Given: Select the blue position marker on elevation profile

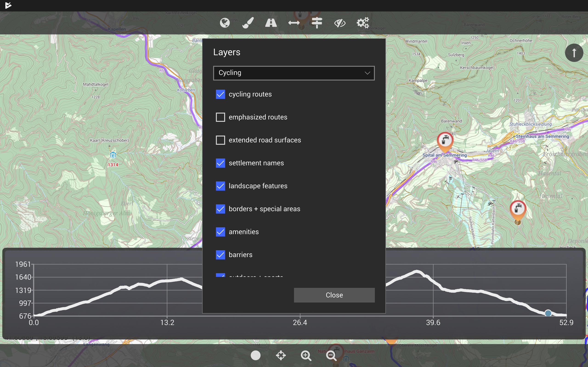Looking at the screenshot, I should (548, 313).
